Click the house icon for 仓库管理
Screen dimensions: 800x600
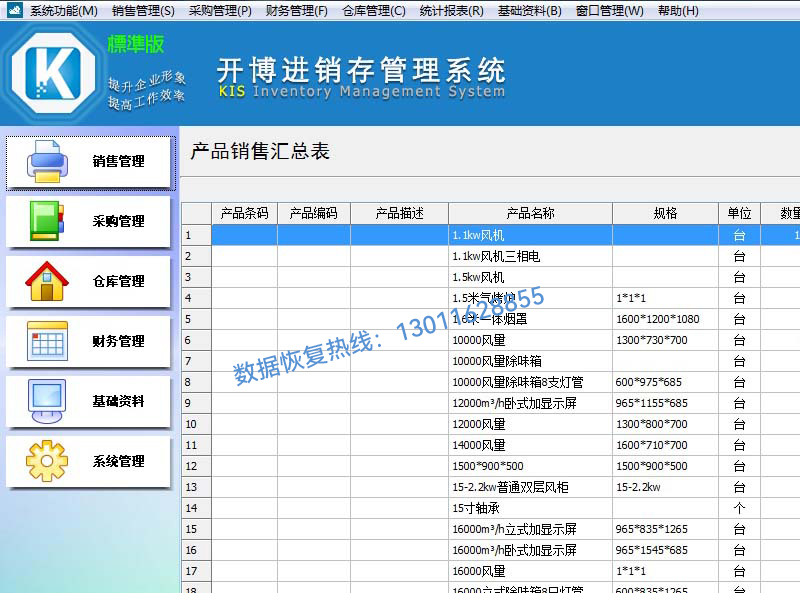(x=47, y=281)
